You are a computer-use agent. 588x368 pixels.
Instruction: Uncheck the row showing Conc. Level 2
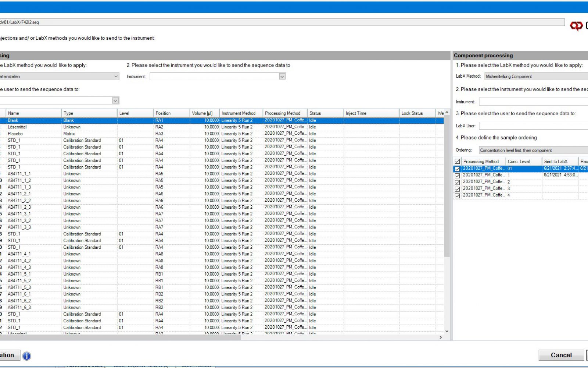[x=457, y=182]
